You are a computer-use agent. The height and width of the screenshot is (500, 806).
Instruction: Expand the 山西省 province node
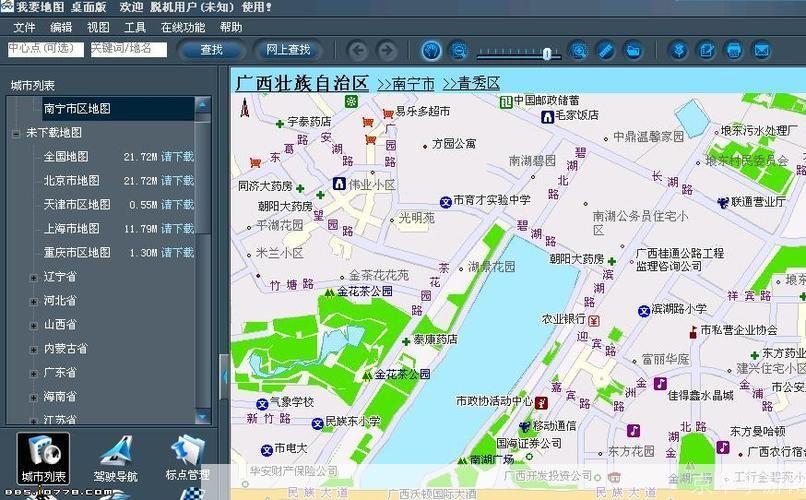coord(34,325)
